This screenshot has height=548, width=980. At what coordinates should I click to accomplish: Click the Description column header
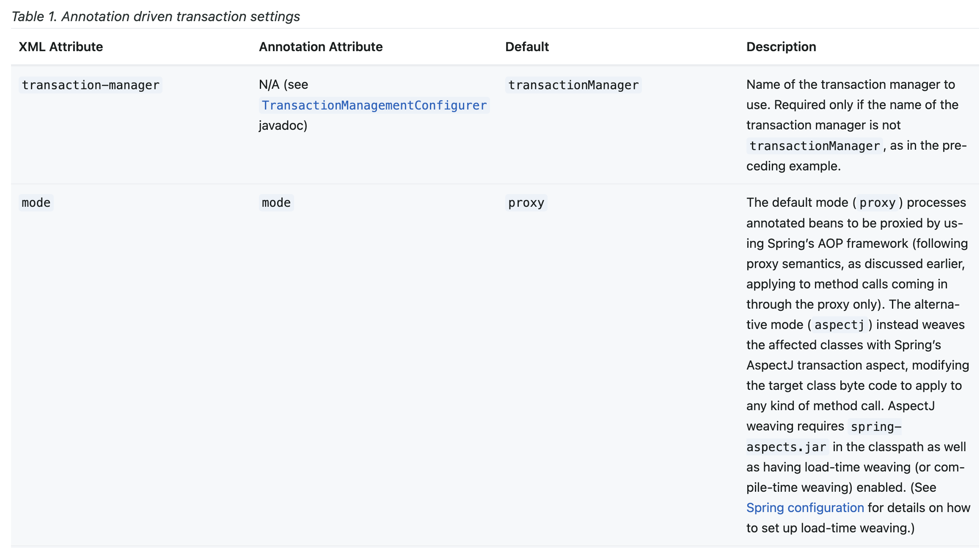pos(781,47)
